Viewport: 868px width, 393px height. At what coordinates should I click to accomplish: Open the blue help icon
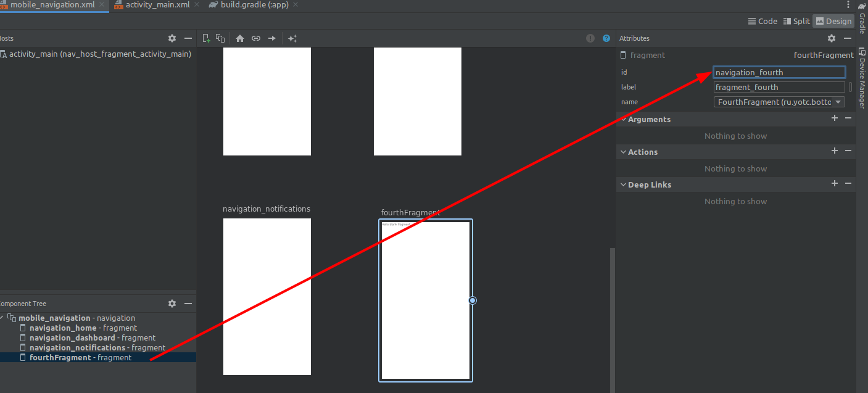(606, 38)
